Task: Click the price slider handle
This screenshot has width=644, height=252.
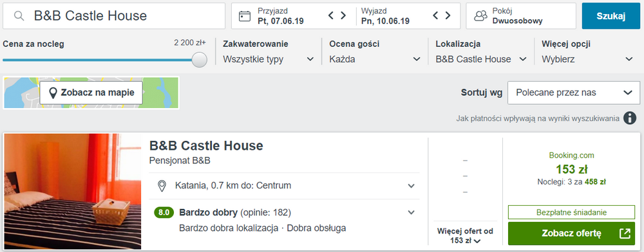Action: [x=200, y=59]
